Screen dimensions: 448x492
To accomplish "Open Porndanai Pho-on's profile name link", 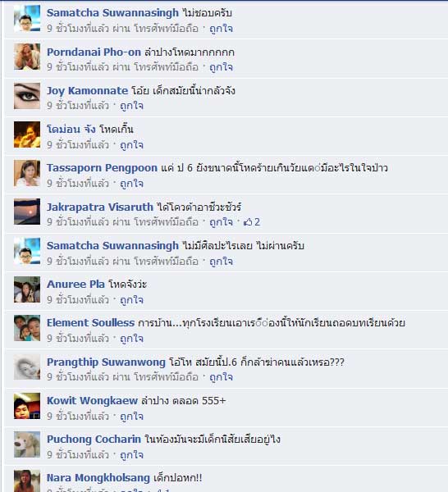I will tap(94, 52).
